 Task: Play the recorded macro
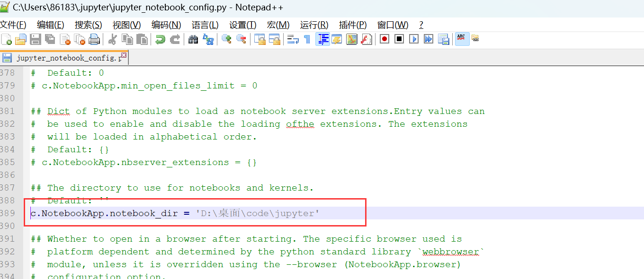tap(413, 39)
